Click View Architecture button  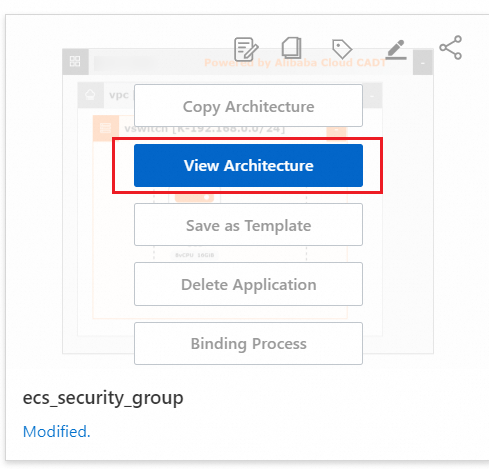[248, 165]
